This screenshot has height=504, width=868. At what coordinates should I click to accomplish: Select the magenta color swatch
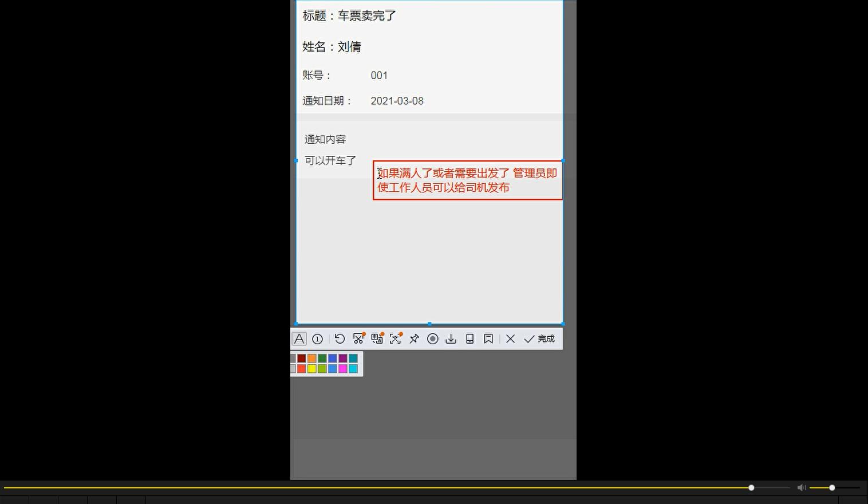point(344,368)
